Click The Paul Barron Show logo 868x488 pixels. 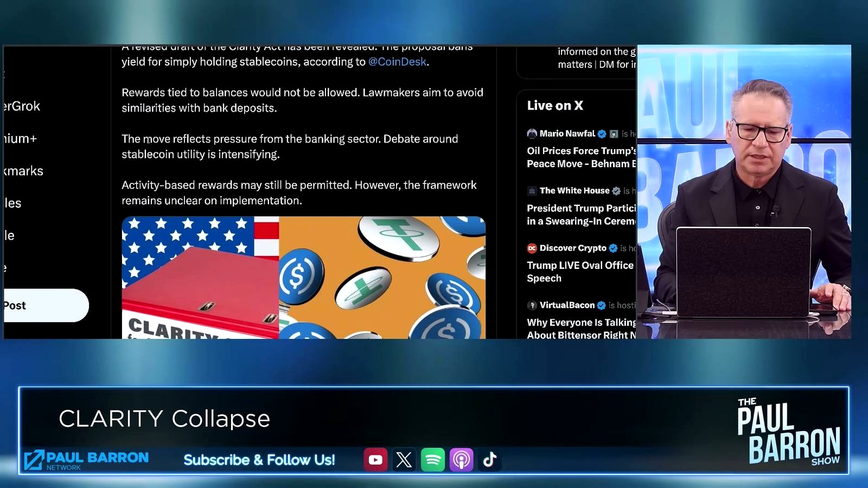pyautogui.click(x=789, y=432)
